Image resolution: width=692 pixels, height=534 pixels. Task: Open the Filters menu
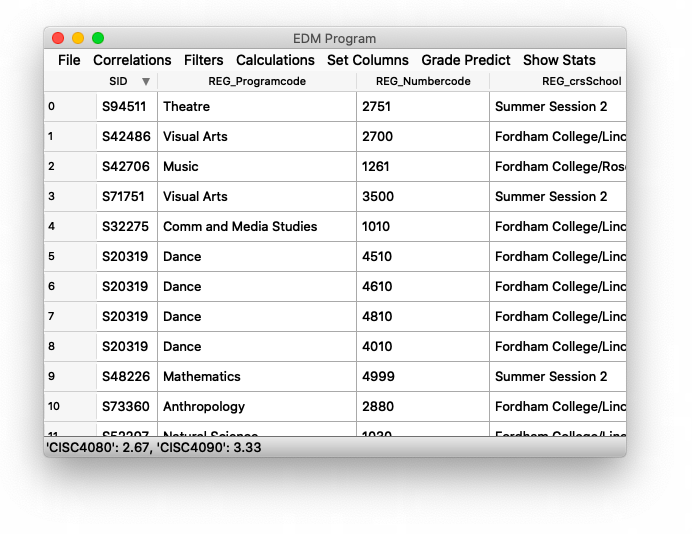click(203, 60)
